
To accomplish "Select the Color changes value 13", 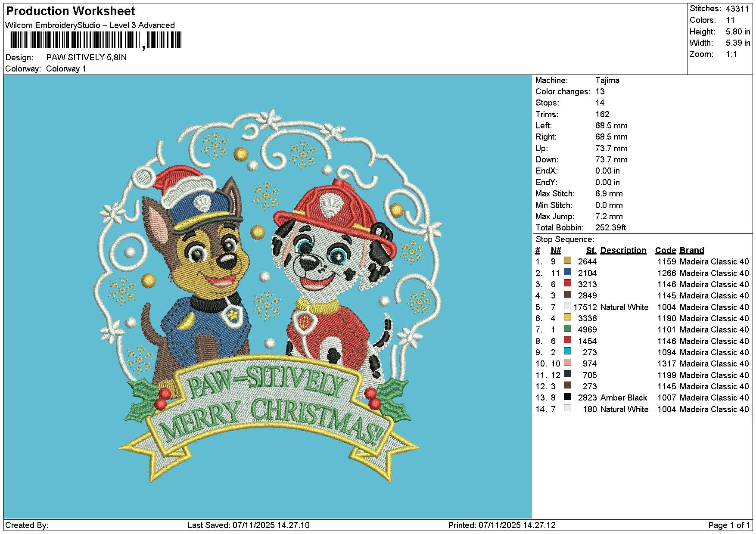I will (600, 92).
